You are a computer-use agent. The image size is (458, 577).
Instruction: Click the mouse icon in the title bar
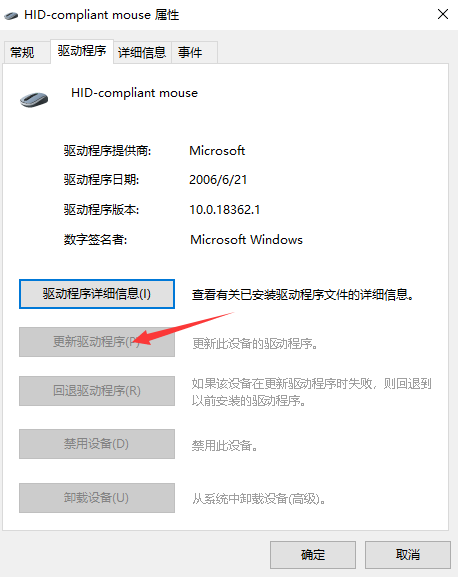coord(11,15)
